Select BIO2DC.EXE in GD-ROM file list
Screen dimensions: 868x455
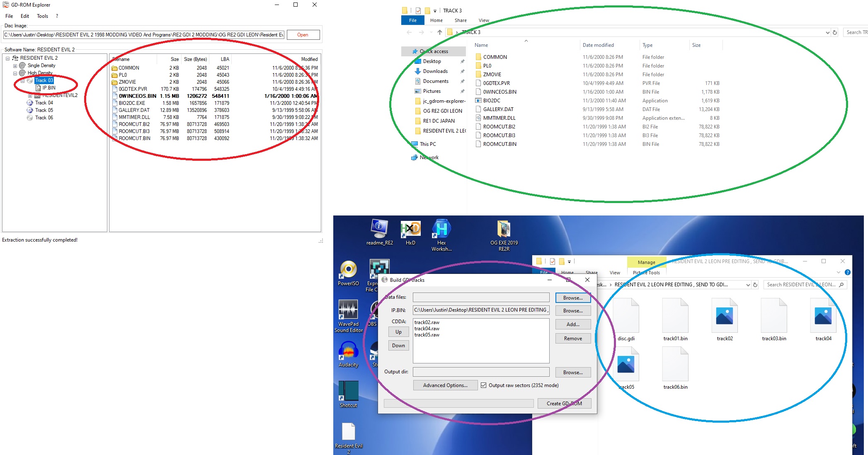(x=132, y=103)
